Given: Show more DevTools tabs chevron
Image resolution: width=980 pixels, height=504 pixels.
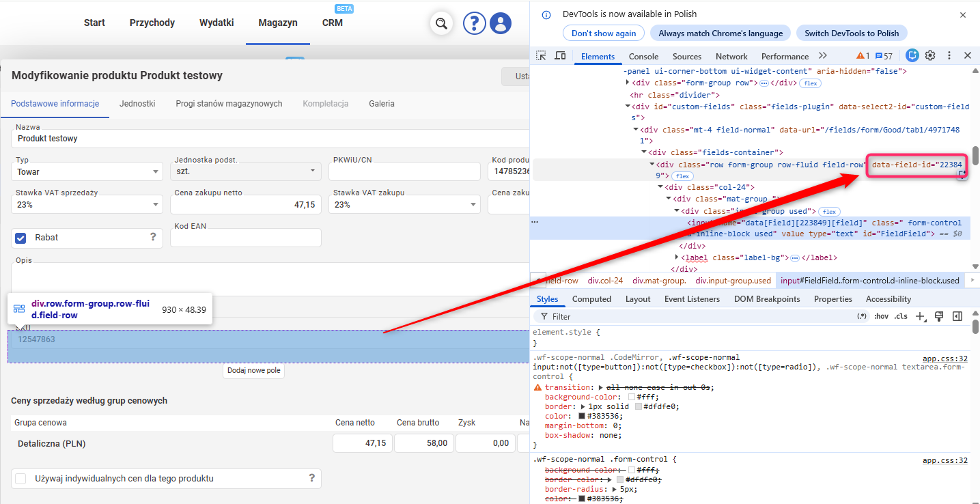Looking at the screenshot, I should (x=822, y=56).
